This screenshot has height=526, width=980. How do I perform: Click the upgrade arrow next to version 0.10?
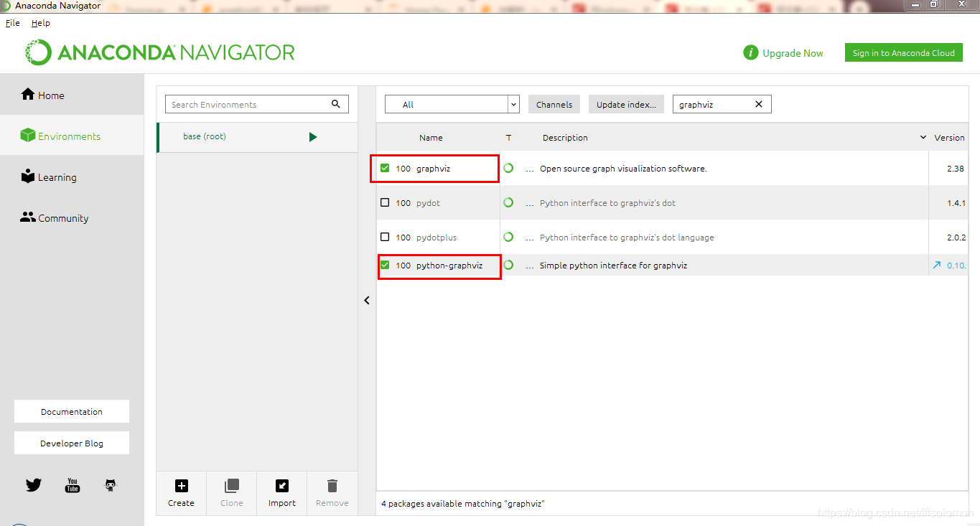(x=937, y=265)
